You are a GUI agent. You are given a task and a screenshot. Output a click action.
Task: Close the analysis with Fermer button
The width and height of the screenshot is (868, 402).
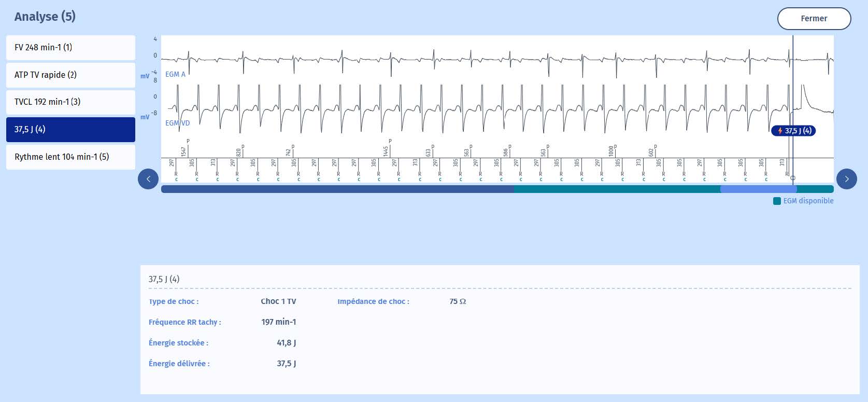[x=814, y=19]
